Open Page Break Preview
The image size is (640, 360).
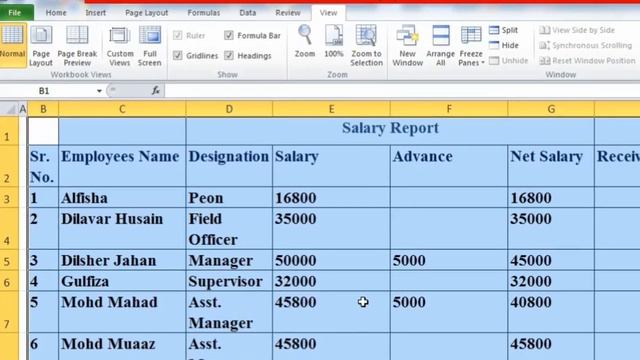point(77,46)
